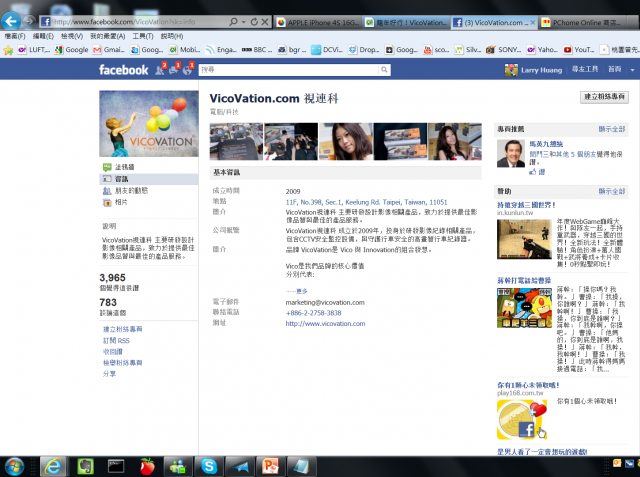The width and height of the screenshot is (640, 477).
Task: Open PowerPoint from the taskbar
Action: (x=270, y=466)
